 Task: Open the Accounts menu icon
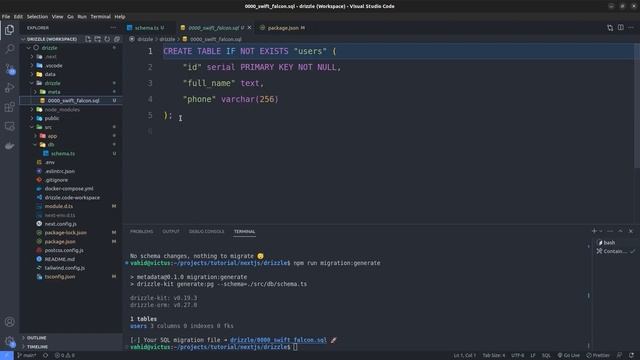tap(9, 322)
